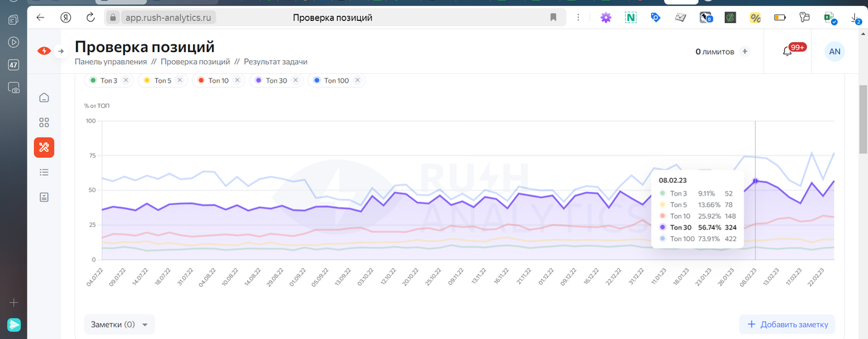The height and width of the screenshot is (339, 868).
Task: Toggle the Топ 3 series chip
Action: [109, 80]
